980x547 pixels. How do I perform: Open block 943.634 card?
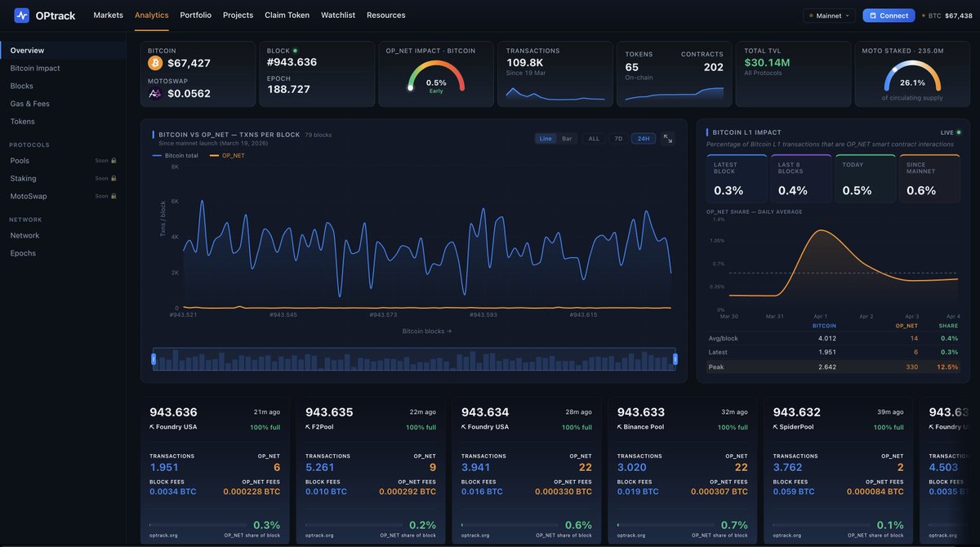[x=527, y=470]
